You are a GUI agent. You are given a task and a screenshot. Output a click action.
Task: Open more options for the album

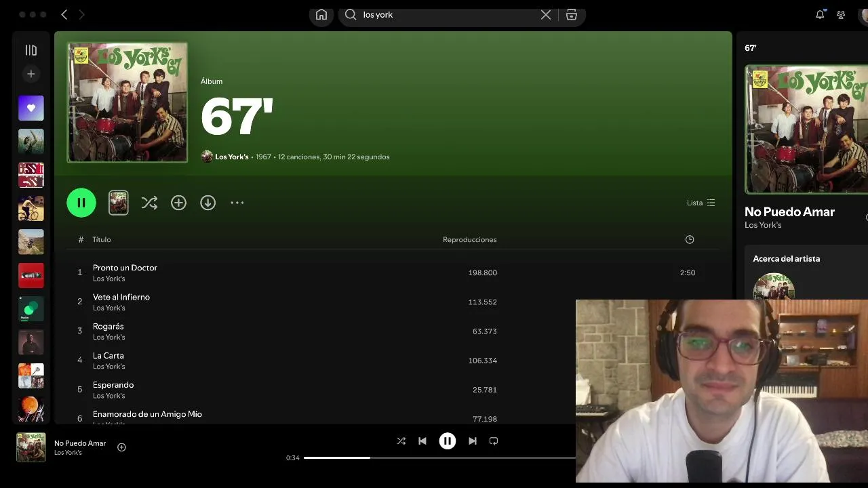coord(237,203)
